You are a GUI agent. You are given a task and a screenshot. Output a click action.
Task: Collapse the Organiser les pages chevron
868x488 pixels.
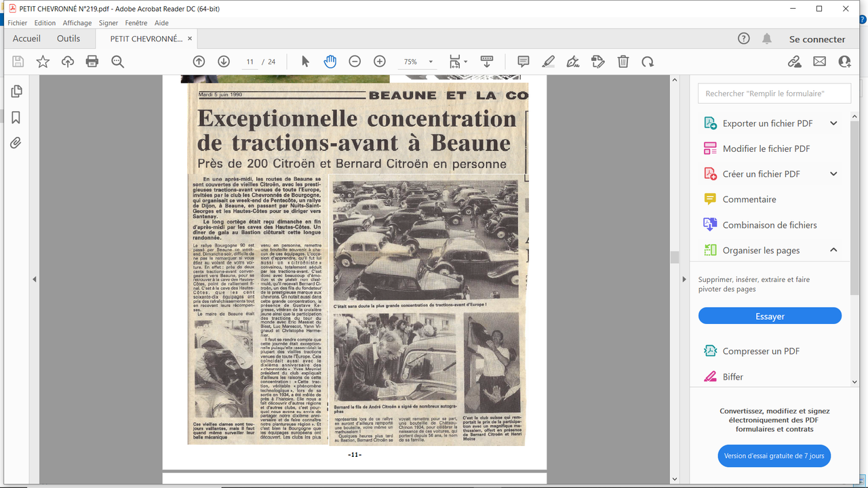(x=833, y=250)
